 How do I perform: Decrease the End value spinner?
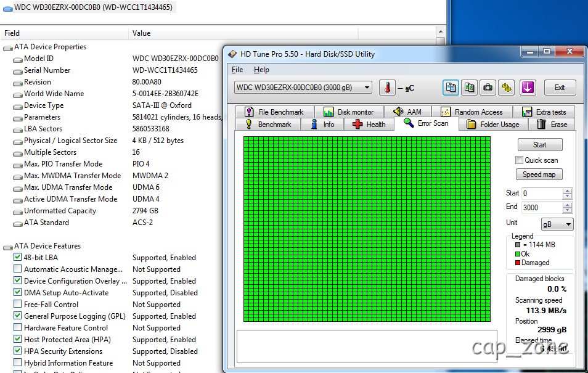click(x=567, y=210)
